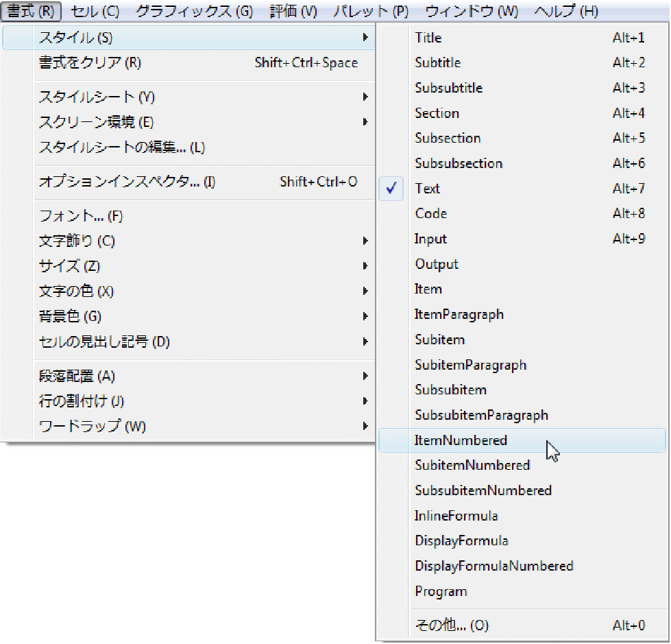Apply the DisplayFormula style
The height and width of the screenshot is (644, 671).
[x=522, y=541]
